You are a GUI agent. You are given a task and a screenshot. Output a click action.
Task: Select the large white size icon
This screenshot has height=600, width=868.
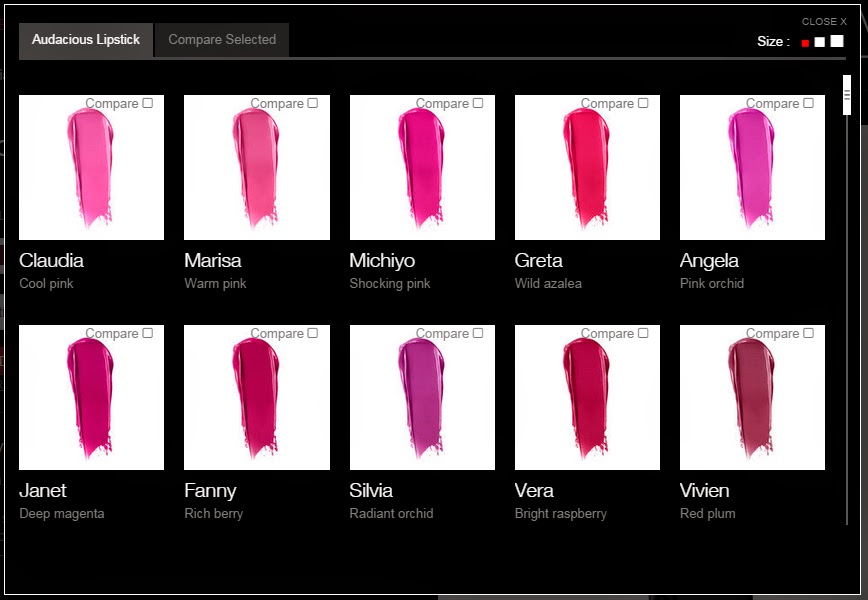tap(837, 41)
